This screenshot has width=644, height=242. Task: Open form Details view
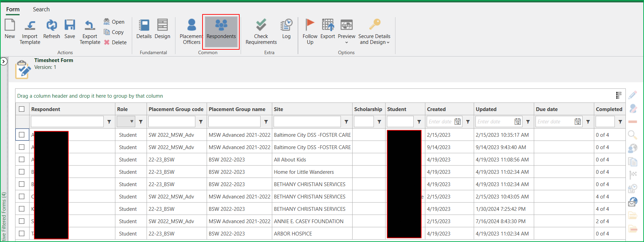tap(144, 29)
